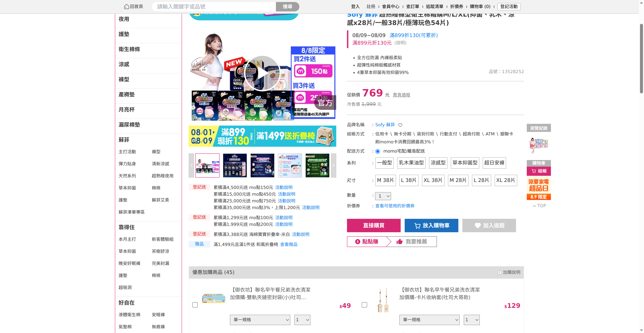Open the 登入 link in header
This screenshot has height=333, width=644.
(355, 7)
